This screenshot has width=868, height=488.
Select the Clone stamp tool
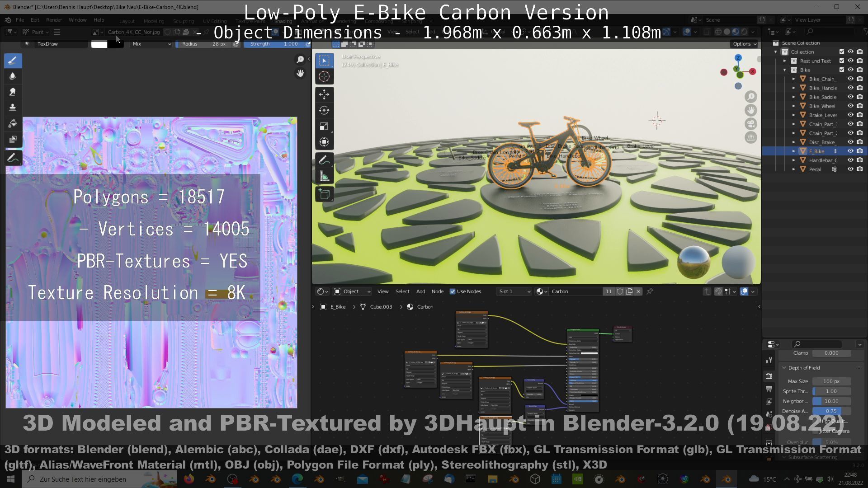13,108
